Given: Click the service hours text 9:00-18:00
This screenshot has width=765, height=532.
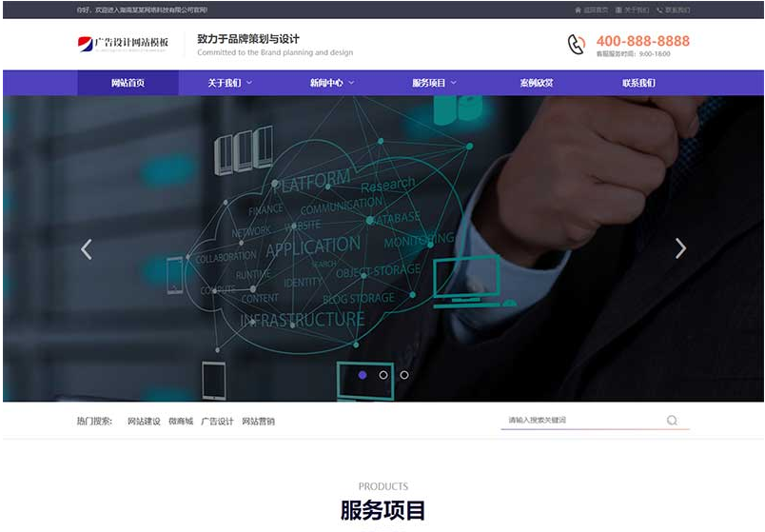Looking at the screenshot, I should [x=634, y=54].
